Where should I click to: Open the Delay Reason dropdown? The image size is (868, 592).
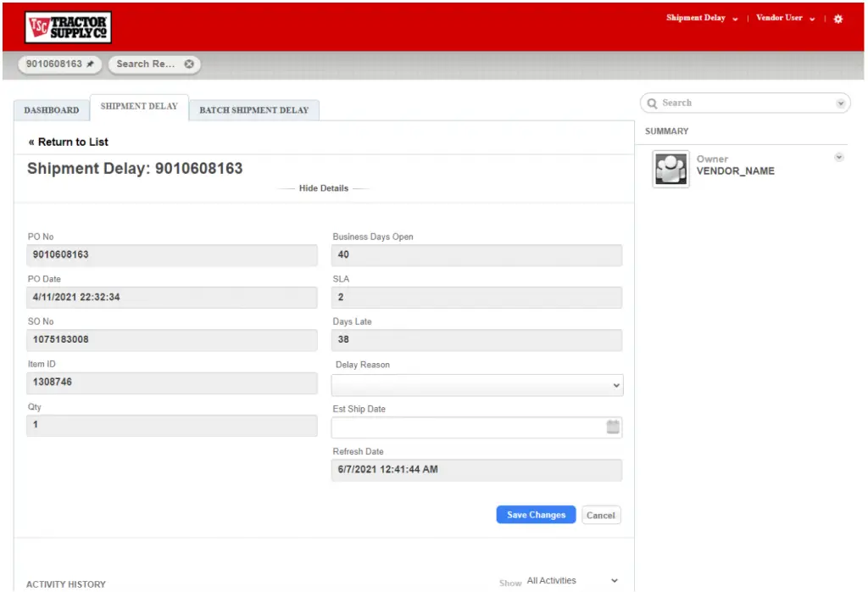click(477, 385)
